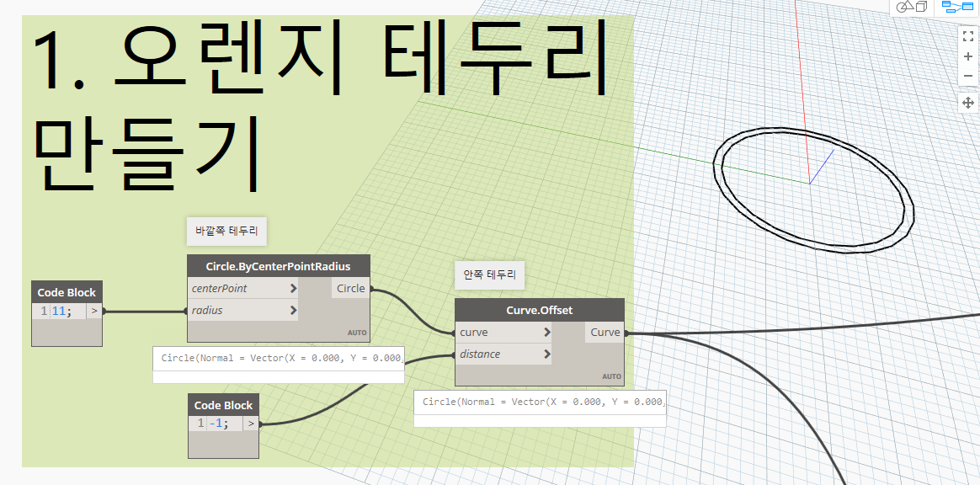Click the output port of the 11 Code Block
Image resolution: width=980 pixels, height=485 pixels.
pos(93,311)
